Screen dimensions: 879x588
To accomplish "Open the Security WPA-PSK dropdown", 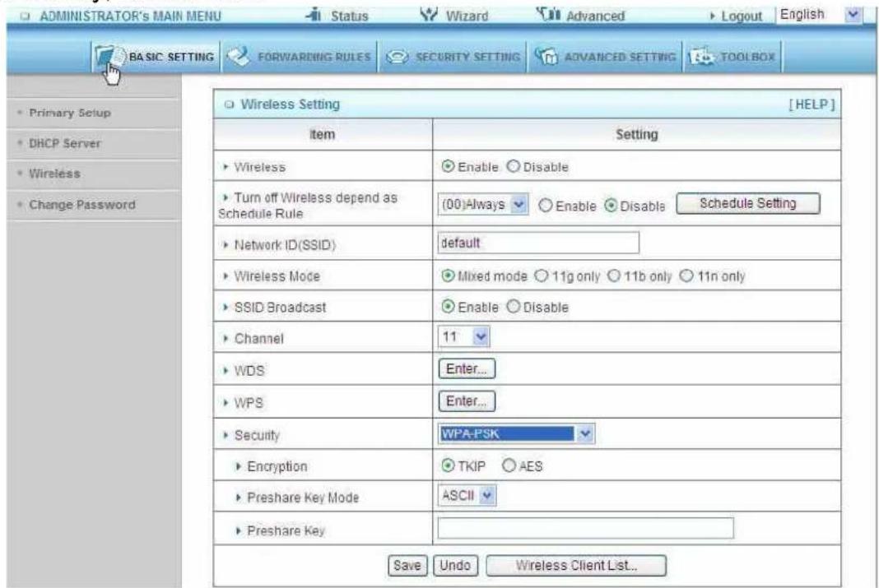I will click(x=516, y=433).
